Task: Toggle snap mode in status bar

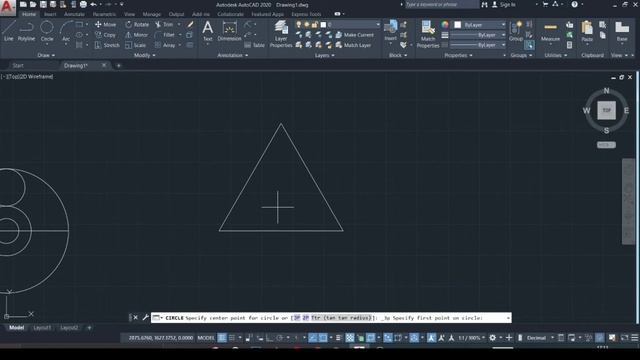Action: coord(232,338)
